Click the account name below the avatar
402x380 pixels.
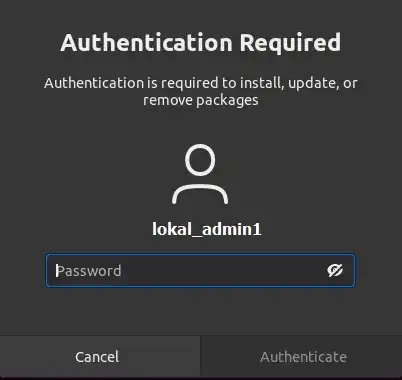(207, 229)
